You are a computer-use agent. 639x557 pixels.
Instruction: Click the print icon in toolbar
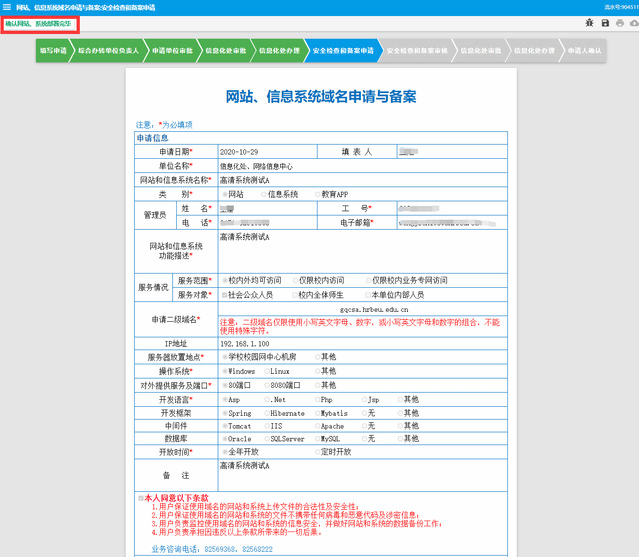coord(619,22)
